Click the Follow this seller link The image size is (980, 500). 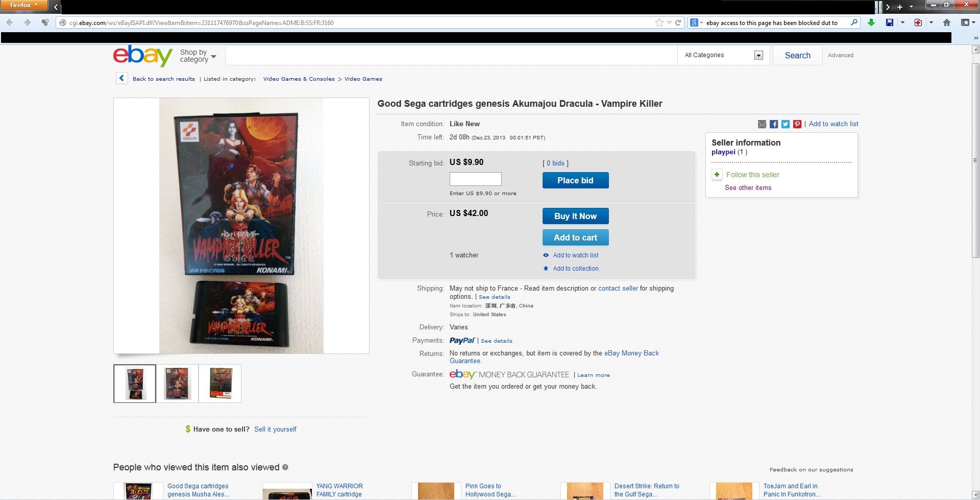(x=753, y=175)
